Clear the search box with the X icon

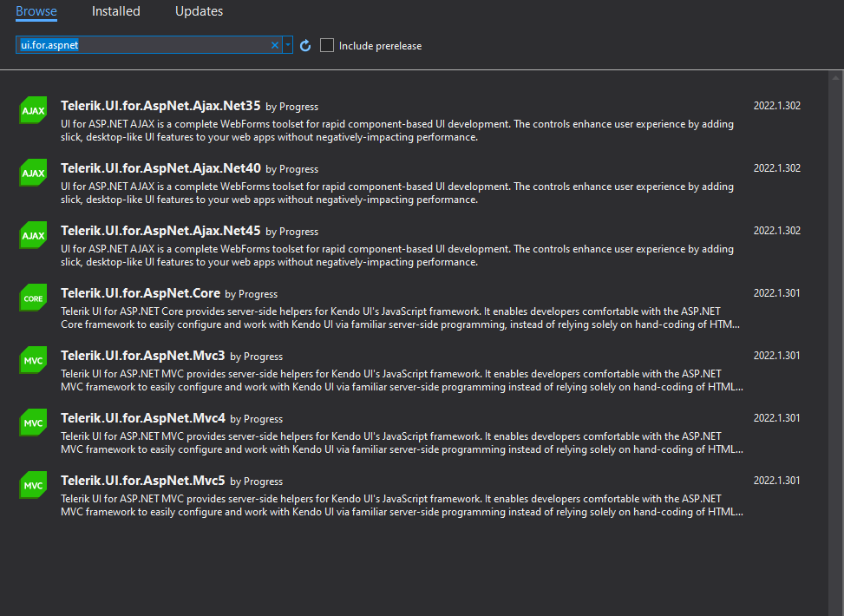pos(275,45)
